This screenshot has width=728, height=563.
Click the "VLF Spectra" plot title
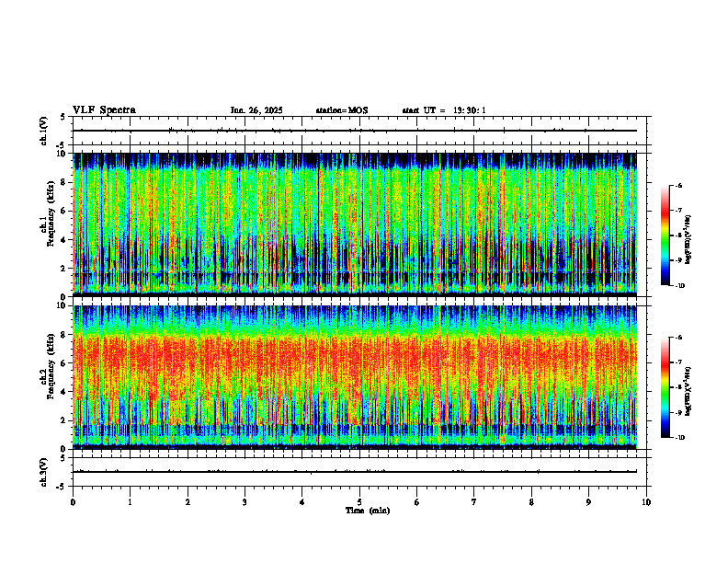tap(104, 110)
